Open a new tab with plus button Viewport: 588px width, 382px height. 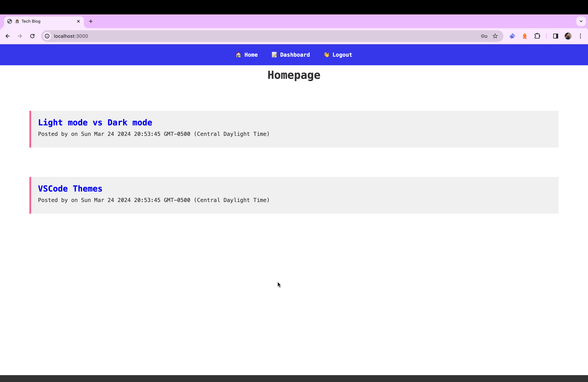pos(91,21)
